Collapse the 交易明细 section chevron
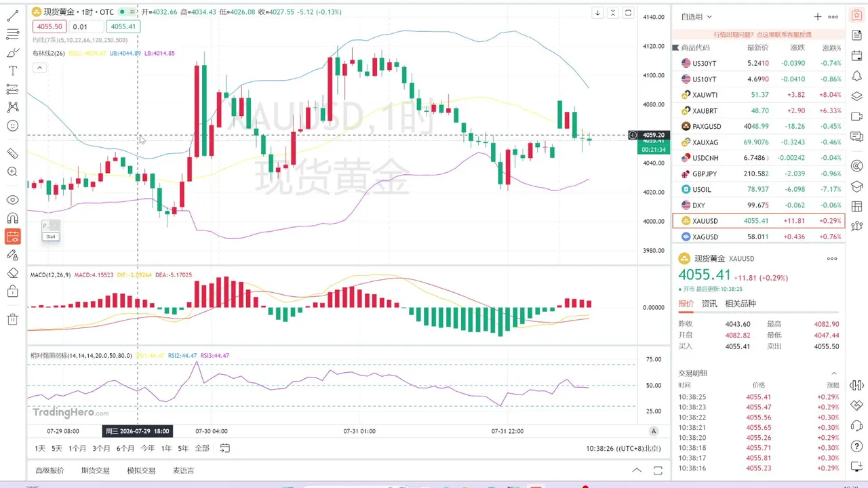The width and height of the screenshot is (868, 488). click(834, 373)
